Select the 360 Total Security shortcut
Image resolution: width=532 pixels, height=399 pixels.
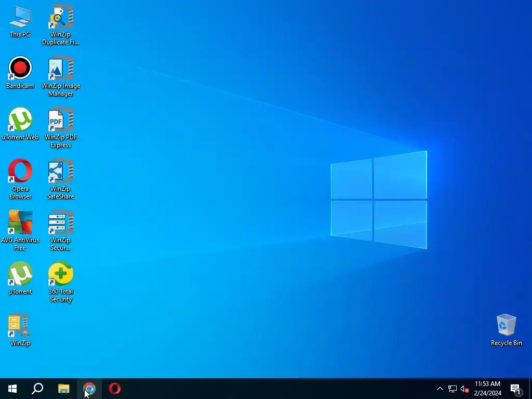pos(61,282)
